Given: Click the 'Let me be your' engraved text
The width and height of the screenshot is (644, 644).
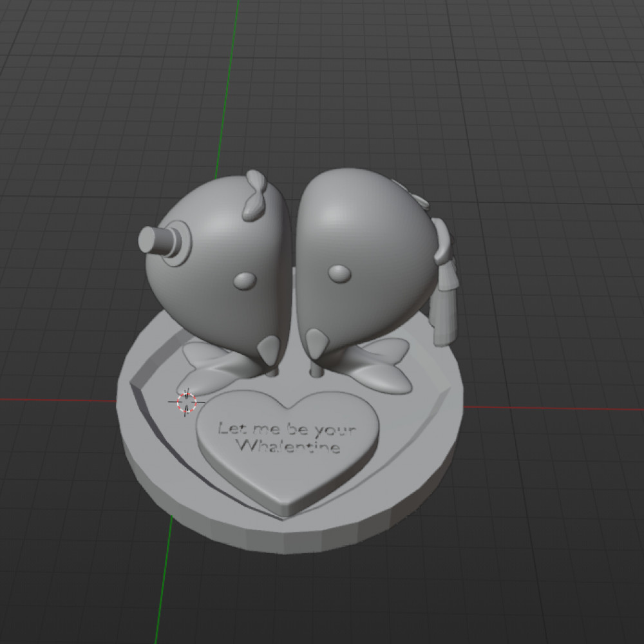Looking at the screenshot, I should tap(287, 429).
